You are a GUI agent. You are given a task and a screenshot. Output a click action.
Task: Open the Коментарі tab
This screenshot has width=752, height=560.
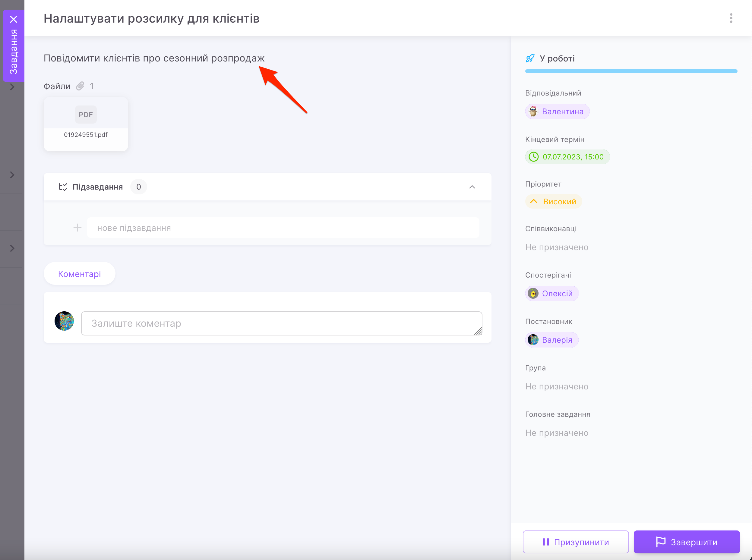click(79, 274)
